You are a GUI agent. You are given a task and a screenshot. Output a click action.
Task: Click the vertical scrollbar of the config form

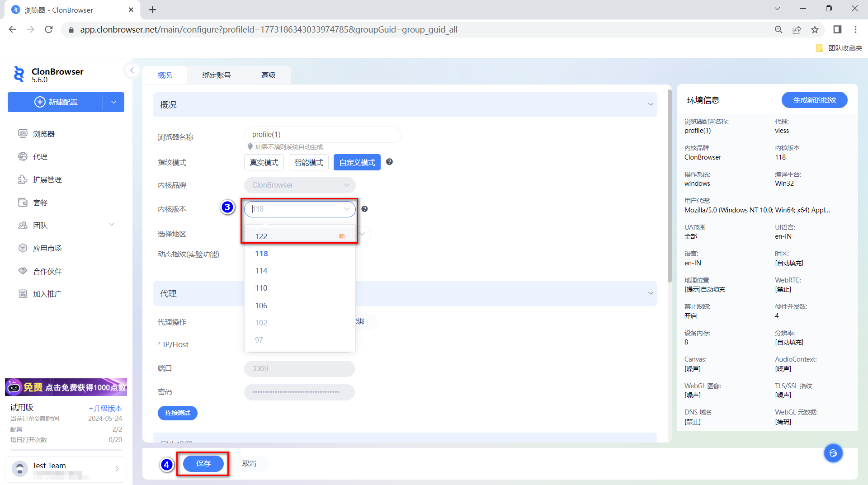[670, 185]
